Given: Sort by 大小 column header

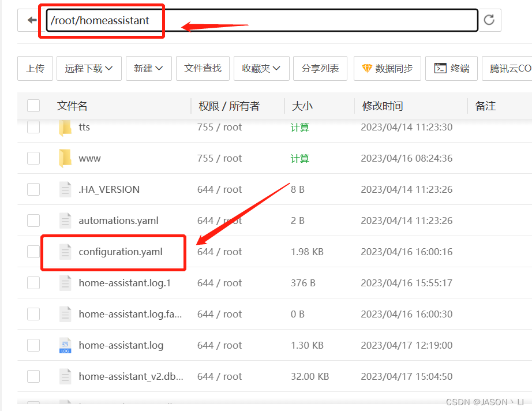Looking at the screenshot, I should tap(302, 106).
